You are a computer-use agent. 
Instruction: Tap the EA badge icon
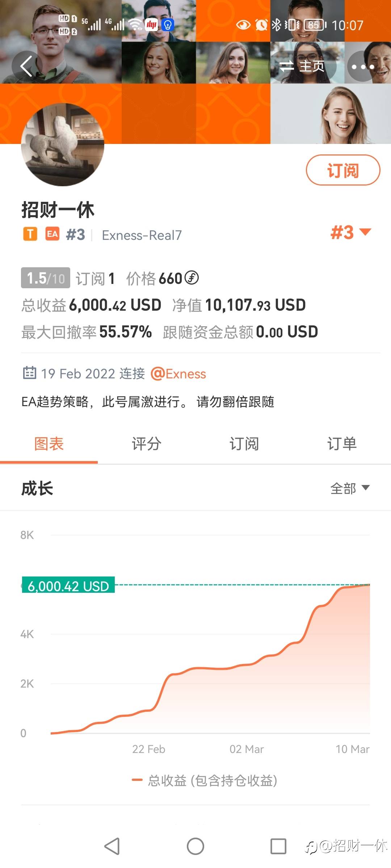(52, 234)
